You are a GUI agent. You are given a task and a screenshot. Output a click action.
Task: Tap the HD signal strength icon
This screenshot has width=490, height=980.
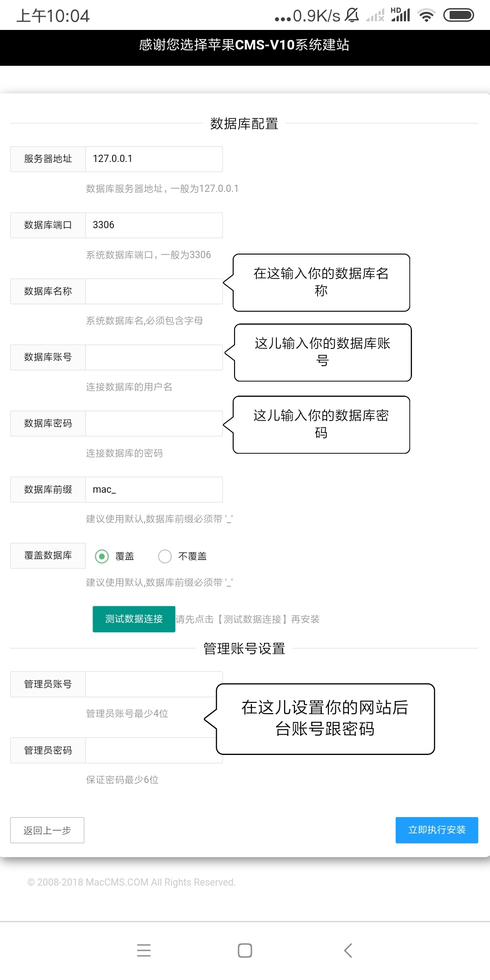point(402,15)
